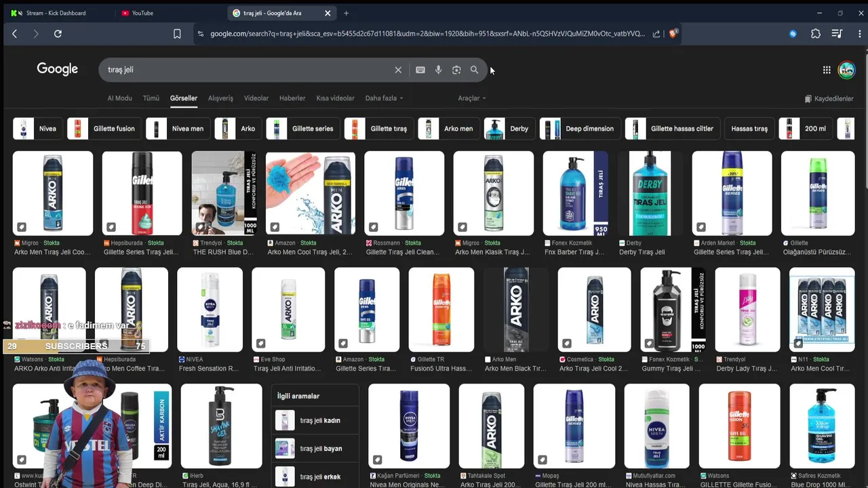868x488 pixels.
Task: Go forward with browser forward arrow
Action: tap(36, 34)
